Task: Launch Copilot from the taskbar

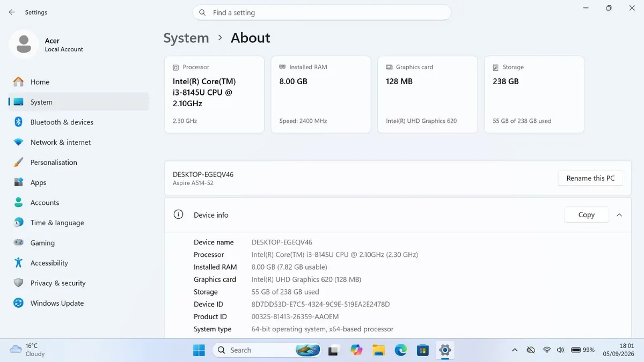Action: tap(356, 350)
